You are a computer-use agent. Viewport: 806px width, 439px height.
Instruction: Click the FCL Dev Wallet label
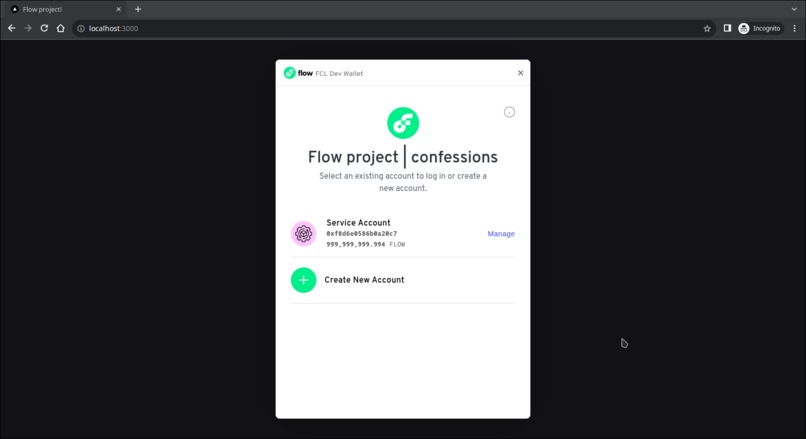[x=339, y=74]
